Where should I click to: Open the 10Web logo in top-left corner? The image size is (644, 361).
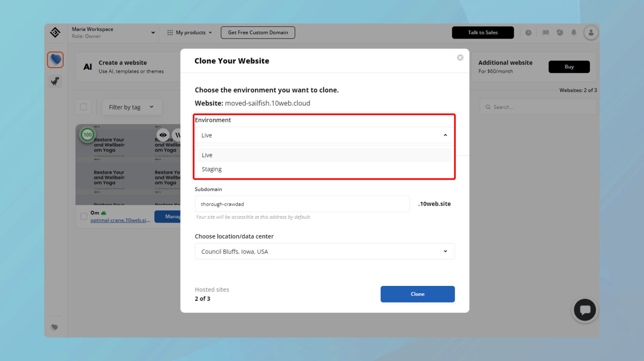(x=55, y=32)
